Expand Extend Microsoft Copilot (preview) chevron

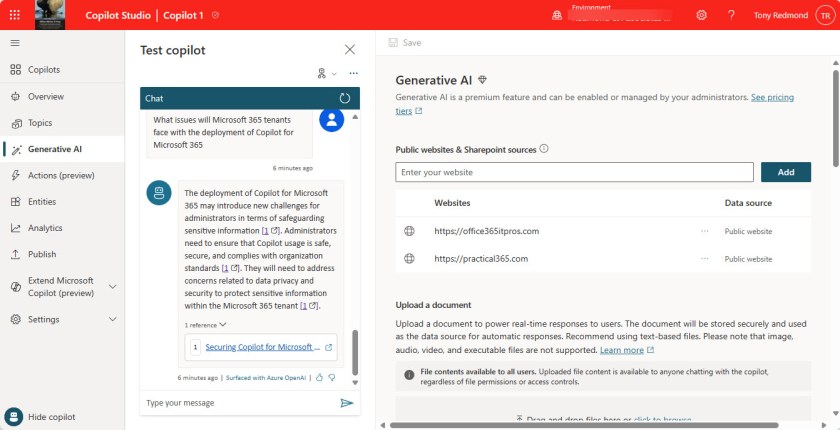[x=112, y=286]
